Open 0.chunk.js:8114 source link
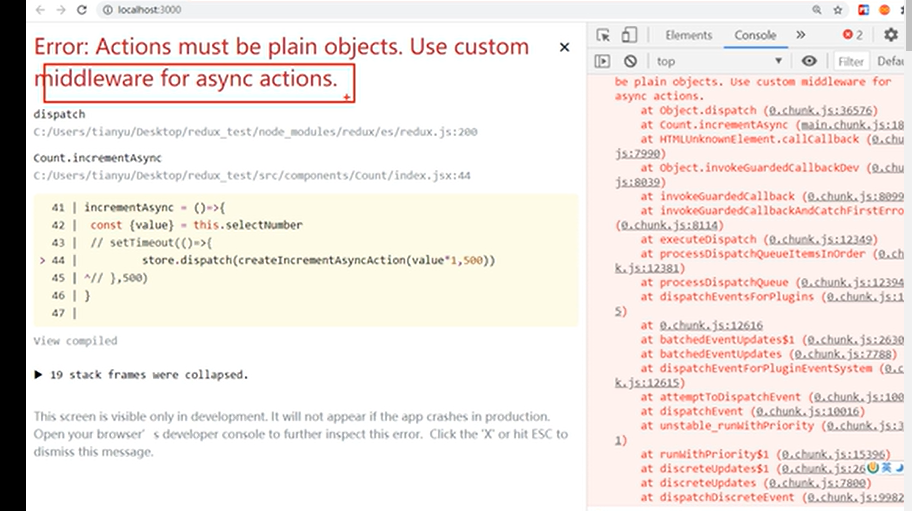912x511 pixels. coord(669,225)
